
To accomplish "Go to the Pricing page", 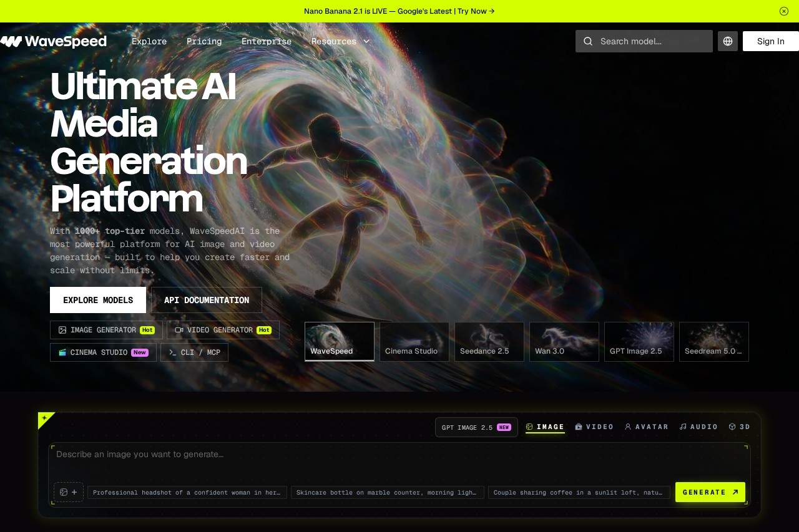I will click(x=204, y=41).
